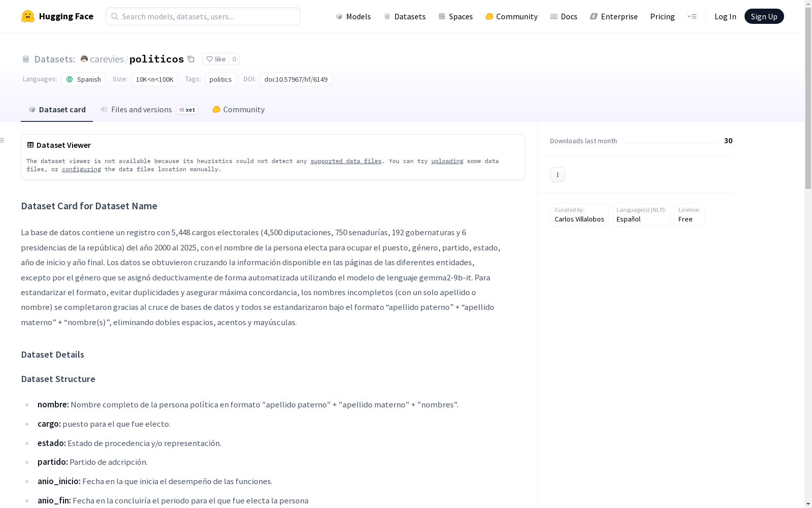The height and width of the screenshot is (508, 812).
Task: Click the Dataset card tab icon
Action: click(32, 109)
